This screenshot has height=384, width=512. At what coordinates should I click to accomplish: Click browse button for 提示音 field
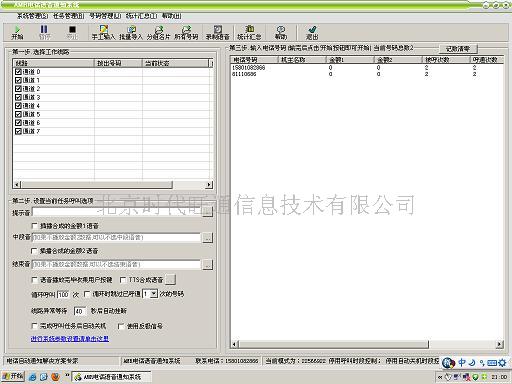[207, 211]
